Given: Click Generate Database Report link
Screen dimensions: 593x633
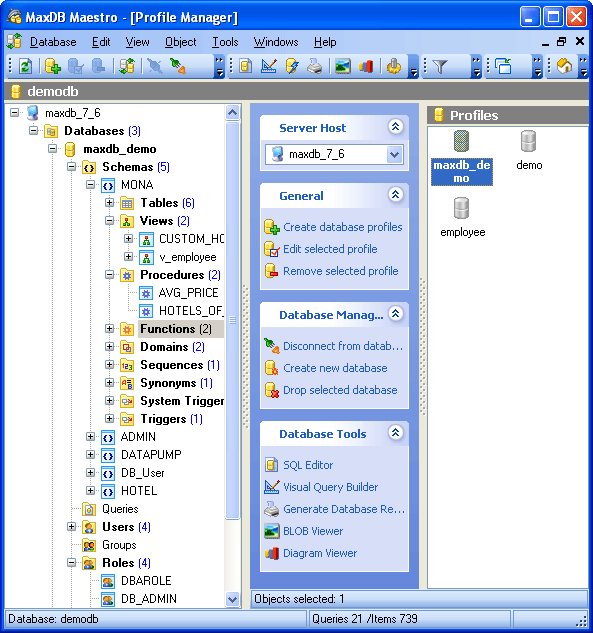Looking at the screenshot, I should tap(344, 509).
